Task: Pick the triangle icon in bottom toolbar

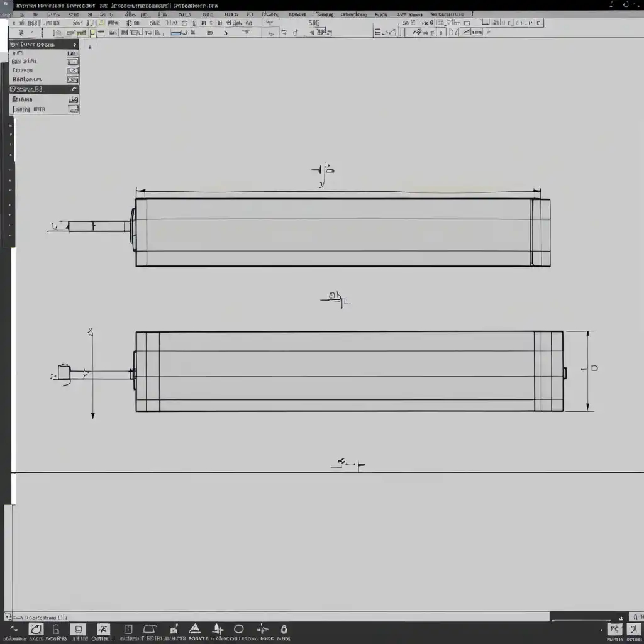Action: click(195, 629)
